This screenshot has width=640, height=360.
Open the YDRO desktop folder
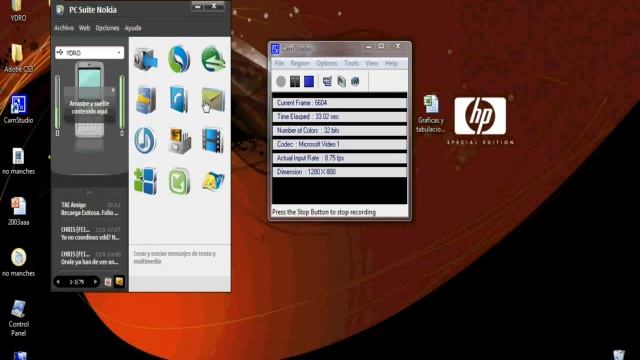pos(18,11)
